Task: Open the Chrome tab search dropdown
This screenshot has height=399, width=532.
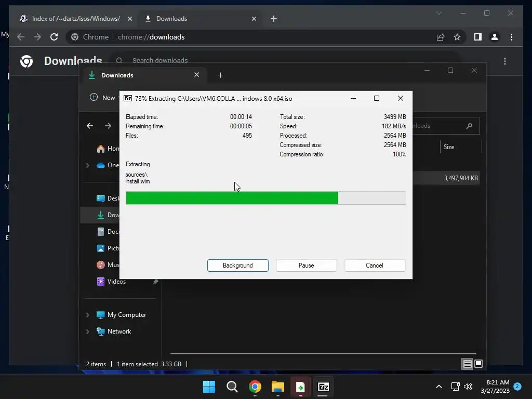Action: [438, 13]
